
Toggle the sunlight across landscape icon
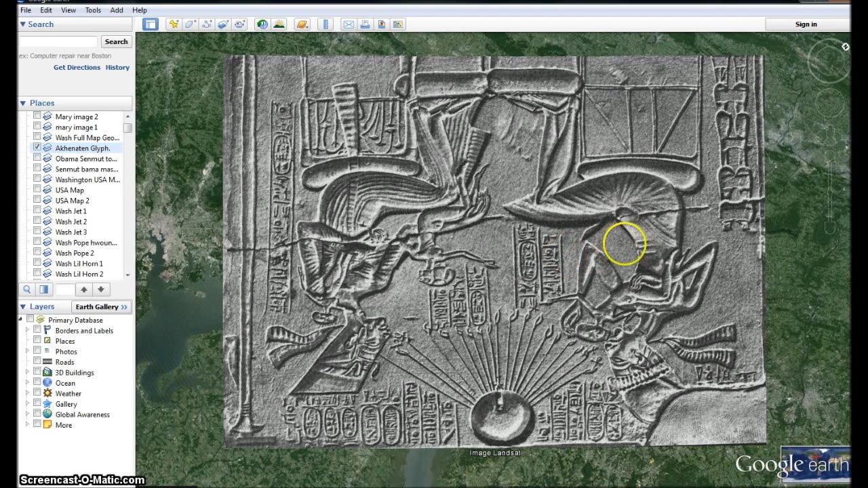(279, 24)
